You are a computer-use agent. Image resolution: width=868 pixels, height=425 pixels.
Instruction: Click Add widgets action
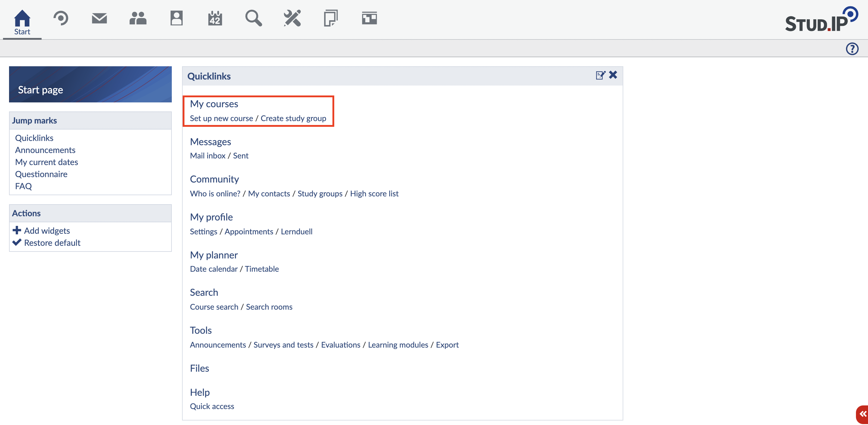click(x=46, y=231)
